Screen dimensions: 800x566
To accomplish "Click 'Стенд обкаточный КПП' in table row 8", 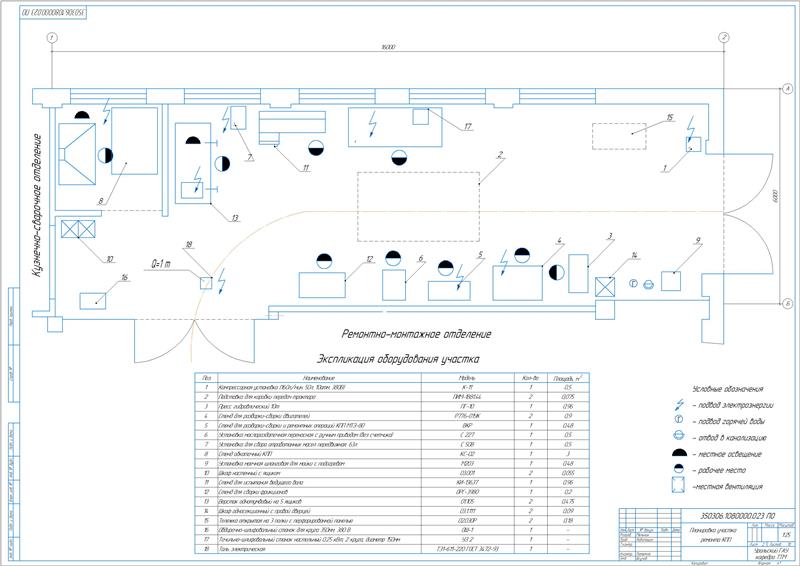I will click(245, 454).
